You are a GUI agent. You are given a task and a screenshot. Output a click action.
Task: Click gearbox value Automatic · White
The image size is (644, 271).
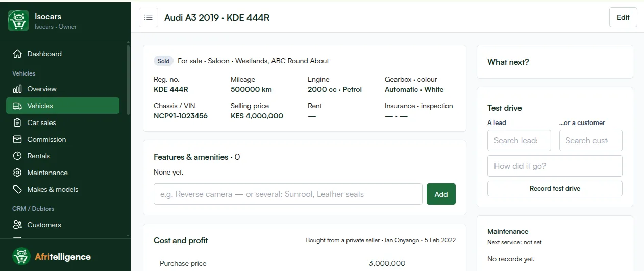click(x=414, y=89)
